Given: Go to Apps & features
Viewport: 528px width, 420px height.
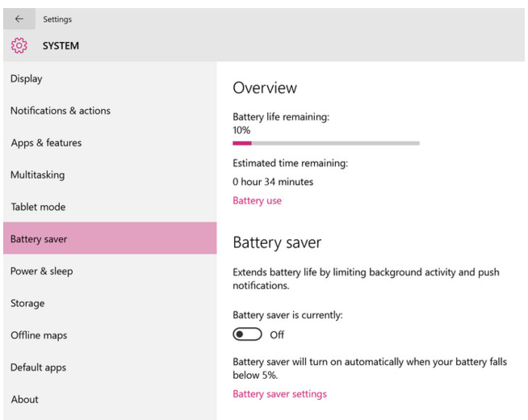Looking at the screenshot, I should click(110, 142).
